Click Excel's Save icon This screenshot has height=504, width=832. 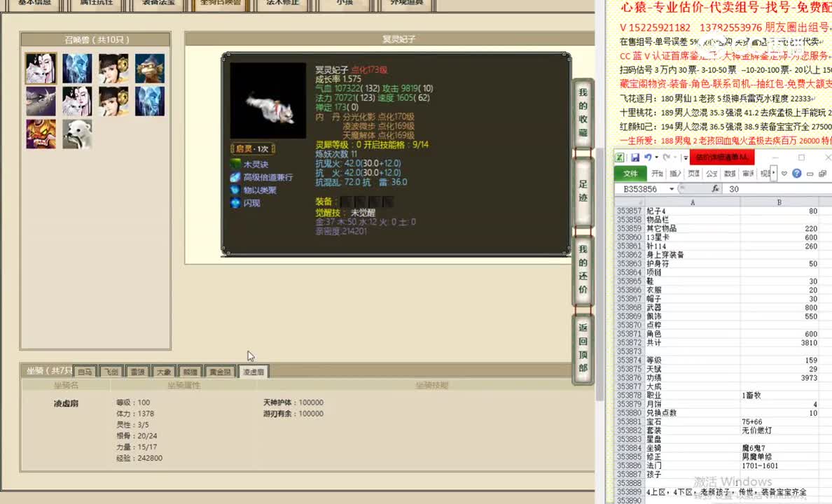pos(635,157)
